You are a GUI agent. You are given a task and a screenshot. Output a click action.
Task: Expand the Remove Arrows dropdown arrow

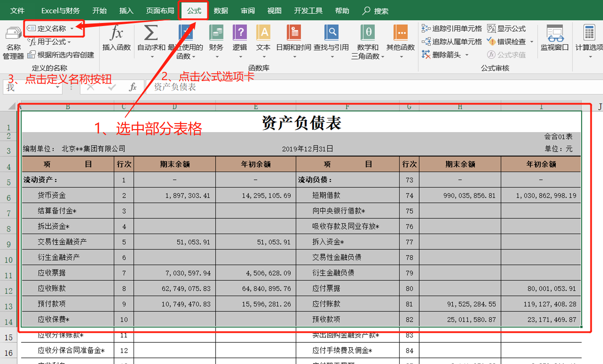click(467, 55)
